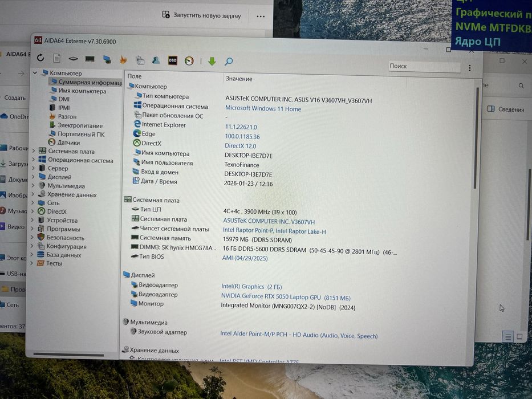Expand the Мультимедиа tree node
This screenshot has height=399, width=532.
pos(33,185)
